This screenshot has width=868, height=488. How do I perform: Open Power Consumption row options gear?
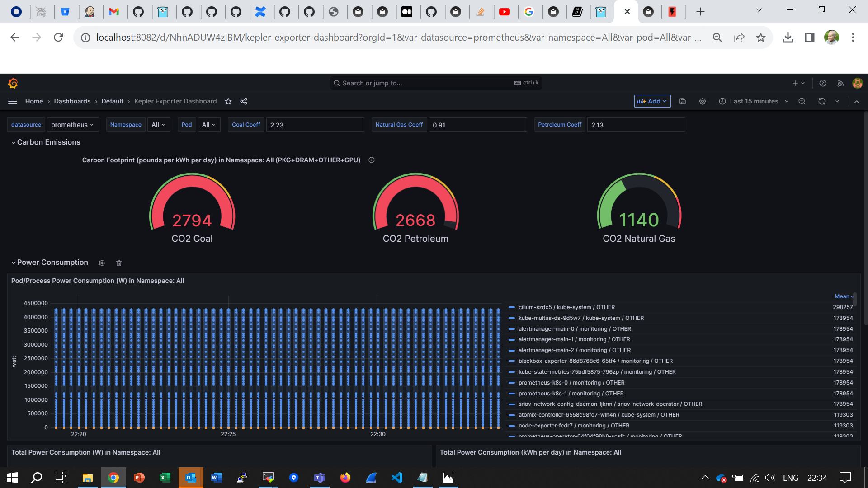click(102, 263)
